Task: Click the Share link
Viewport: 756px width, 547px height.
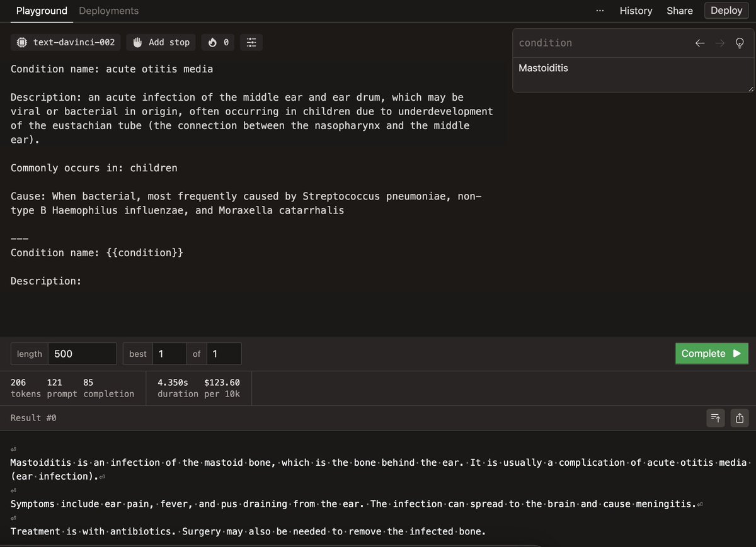Action: (x=680, y=11)
